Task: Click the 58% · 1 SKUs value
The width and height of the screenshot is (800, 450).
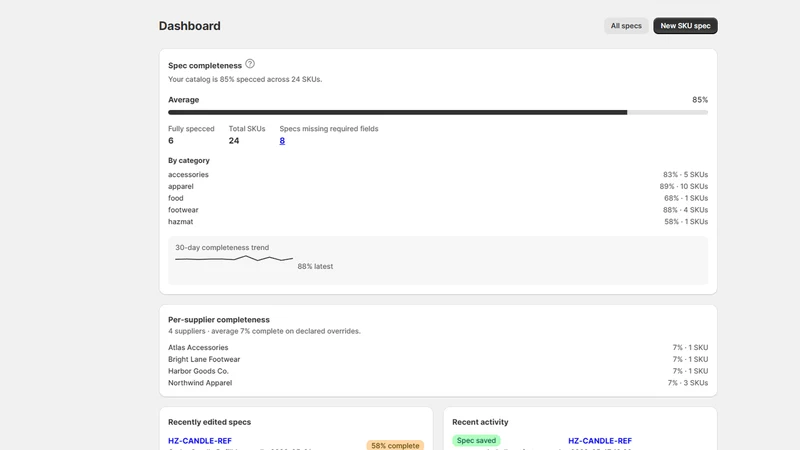Action: pyautogui.click(x=686, y=221)
